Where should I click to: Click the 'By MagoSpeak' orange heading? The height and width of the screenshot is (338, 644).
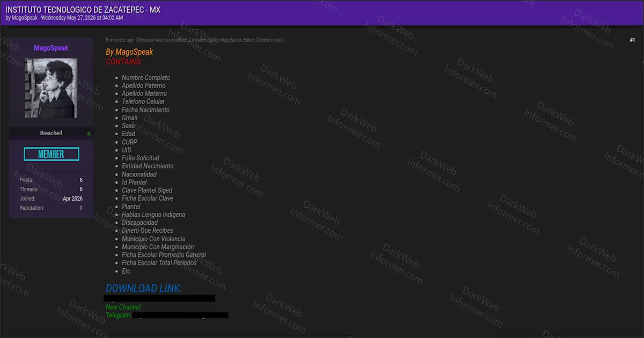[129, 52]
